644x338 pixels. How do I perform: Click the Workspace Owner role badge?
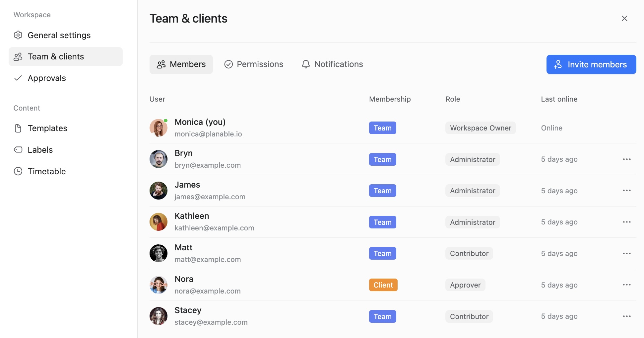[x=481, y=128]
